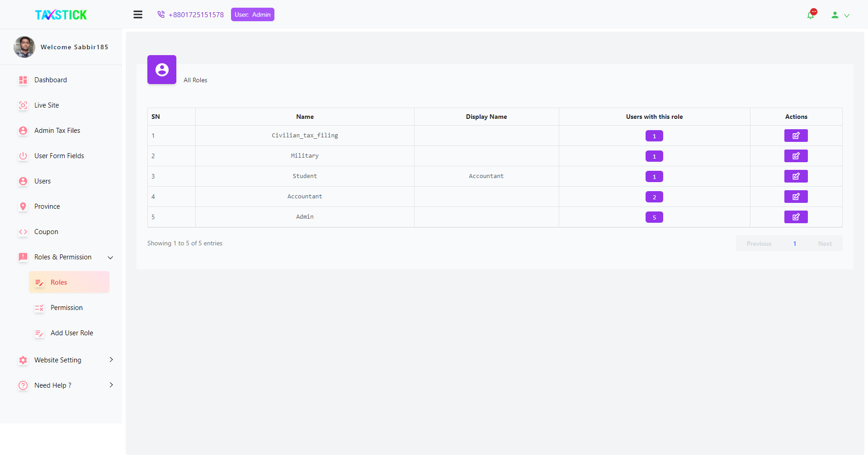The height and width of the screenshot is (455, 868).
Task: Expand the Website Setting chevron
Action: (111, 360)
